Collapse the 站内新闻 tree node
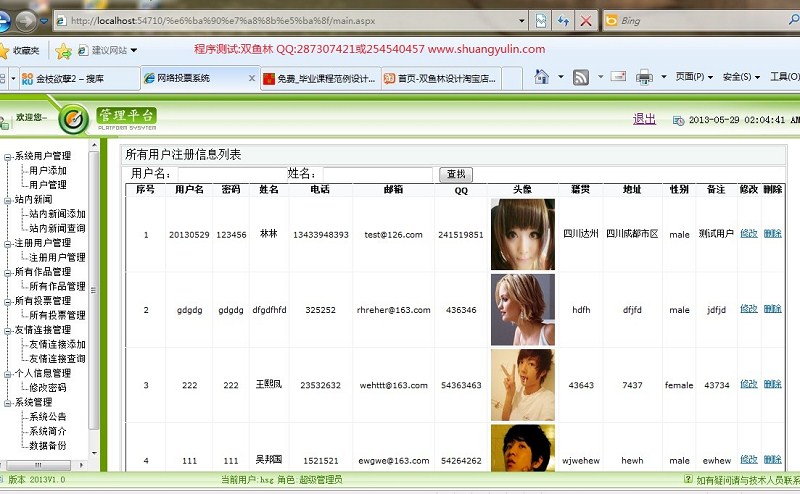The height and width of the screenshot is (494, 800). [8, 201]
